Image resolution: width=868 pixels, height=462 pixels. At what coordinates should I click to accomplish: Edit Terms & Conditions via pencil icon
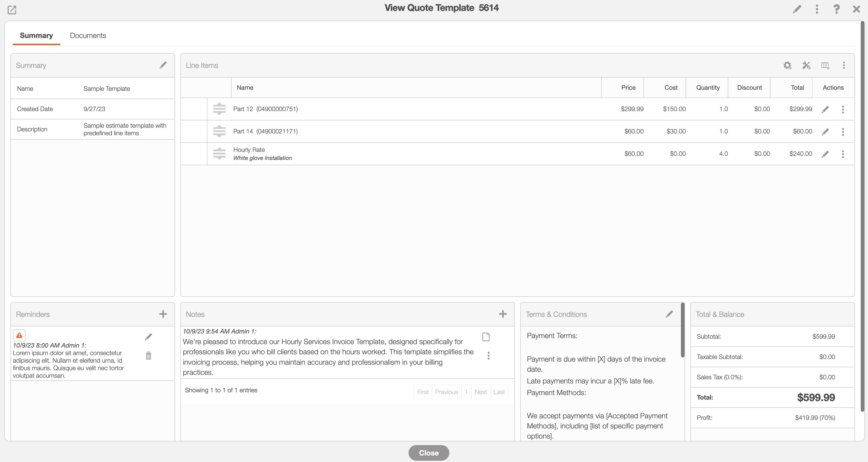point(669,314)
